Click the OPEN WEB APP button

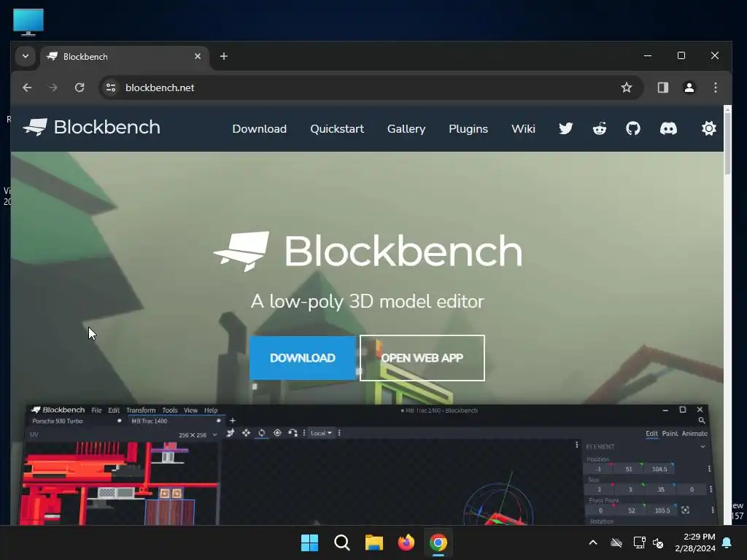[422, 358]
